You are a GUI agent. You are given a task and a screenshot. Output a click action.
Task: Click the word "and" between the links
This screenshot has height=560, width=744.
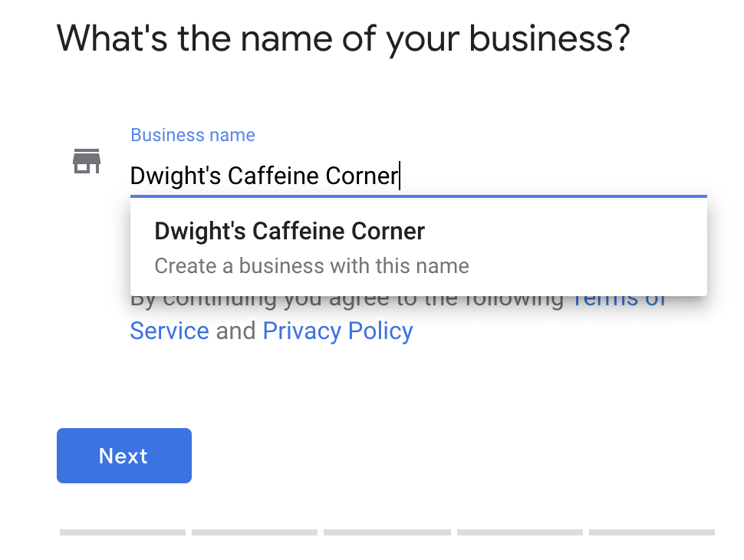235,331
